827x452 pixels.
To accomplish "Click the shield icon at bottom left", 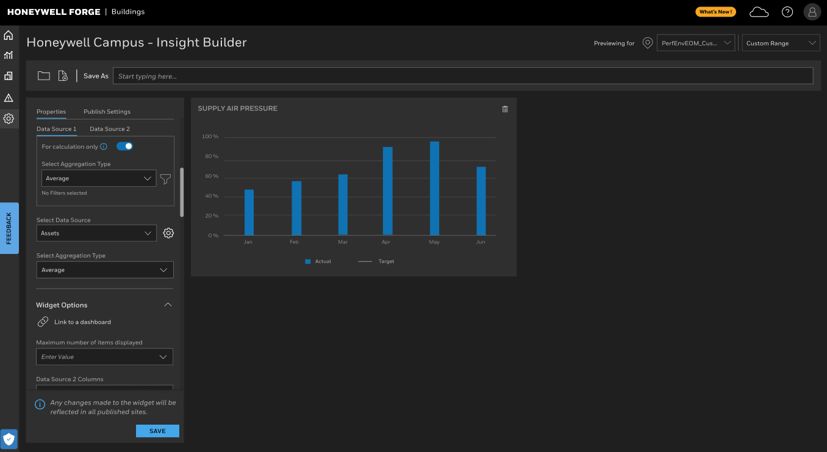I will (x=9, y=439).
